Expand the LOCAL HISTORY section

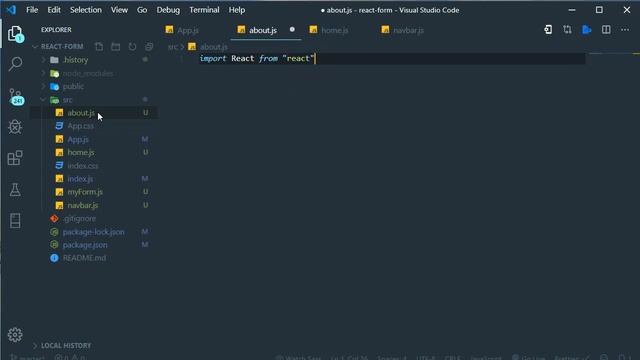35,346
